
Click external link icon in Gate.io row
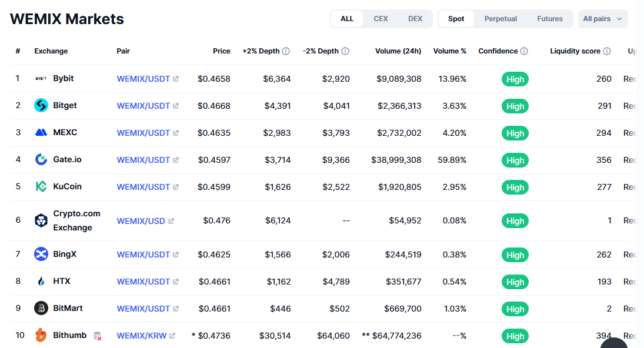coord(176,160)
